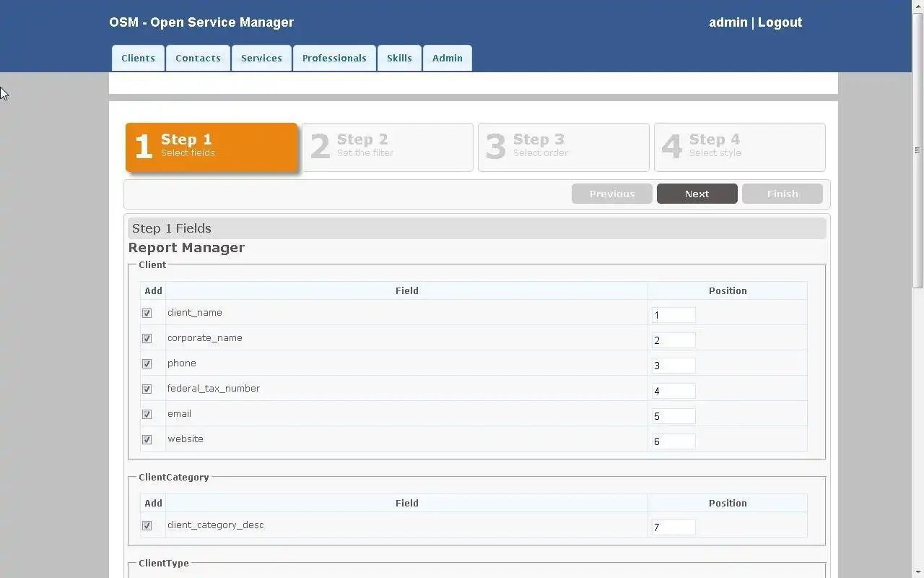Viewport: 924px width, 578px height.
Task: Uncheck the client_category_desc checkbox
Action: pyautogui.click(x=147, y=526)
